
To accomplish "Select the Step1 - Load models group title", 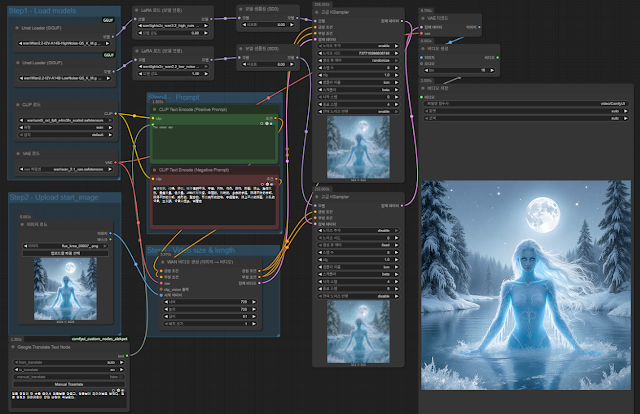I will pyautogui.click(x=42, y=11).
